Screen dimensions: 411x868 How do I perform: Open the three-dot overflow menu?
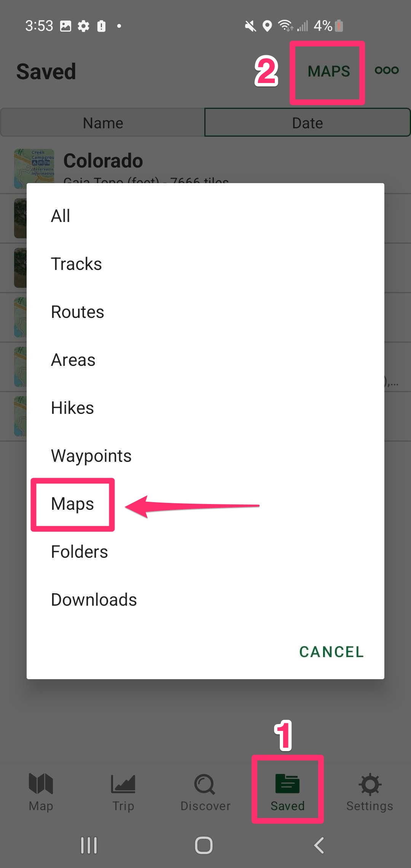pos(386,70)
